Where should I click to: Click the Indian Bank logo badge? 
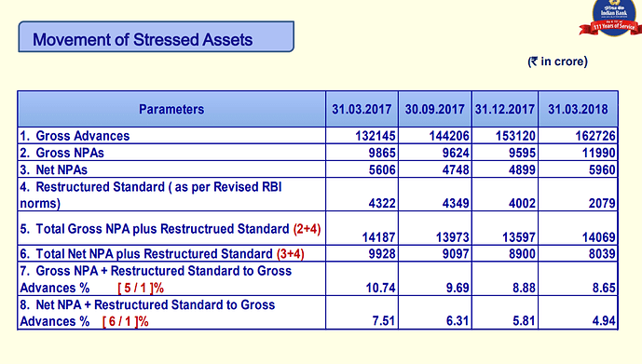pyautogui.click(x=611, y=18)
